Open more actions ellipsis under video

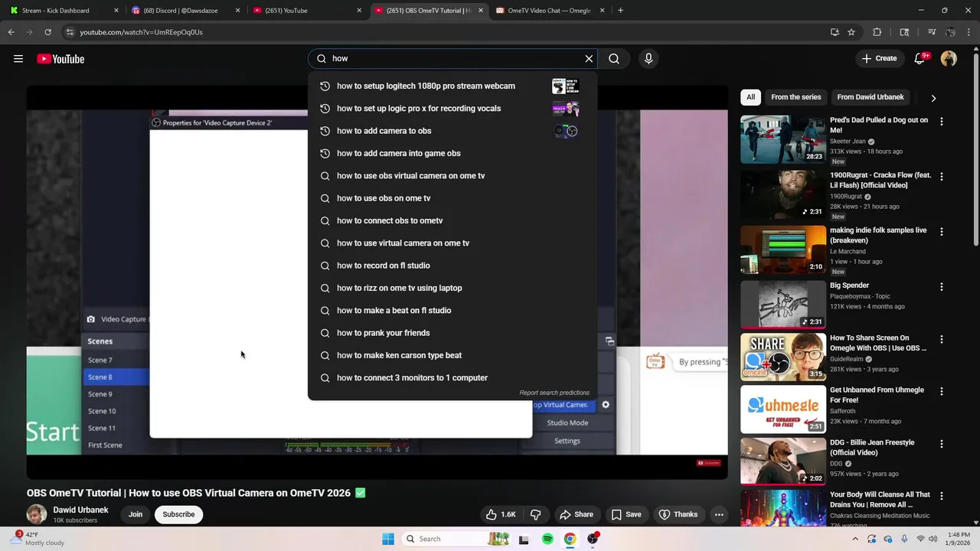719,514
